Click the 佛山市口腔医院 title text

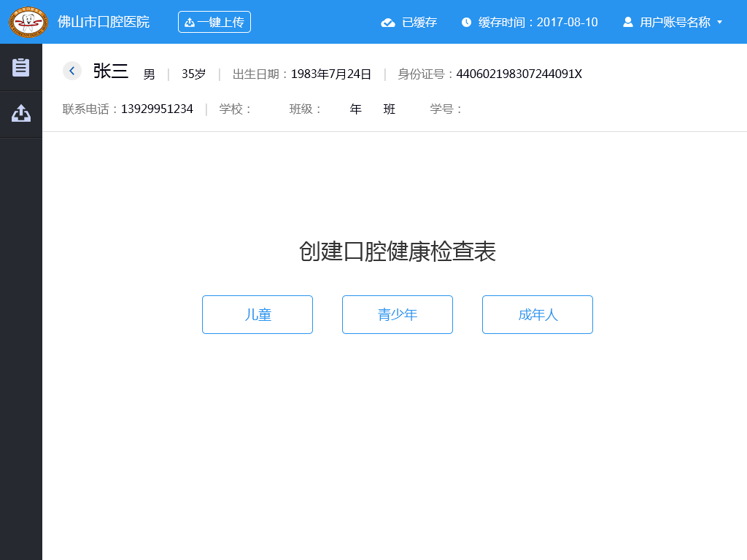coord(104,22)
